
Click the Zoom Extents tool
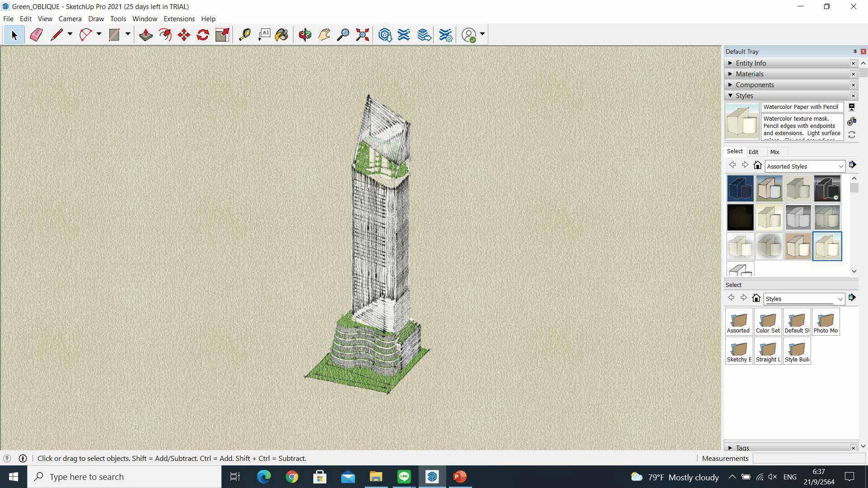click(x=362, y=35)
